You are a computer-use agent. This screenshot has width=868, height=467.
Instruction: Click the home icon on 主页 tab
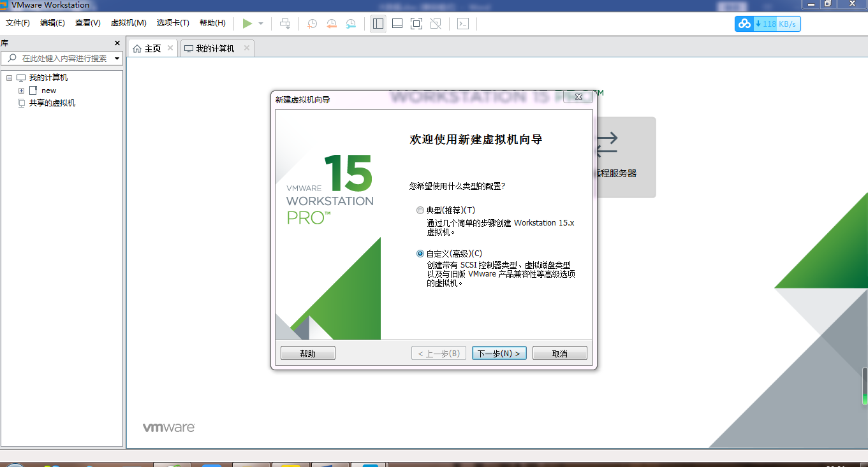137,48
